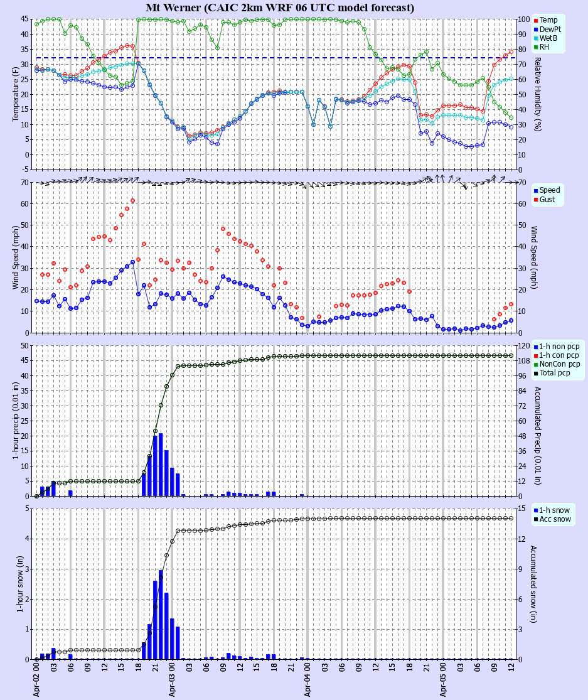
Task: Click the blue Speed legend marker
Action: [x=537, y=191]
